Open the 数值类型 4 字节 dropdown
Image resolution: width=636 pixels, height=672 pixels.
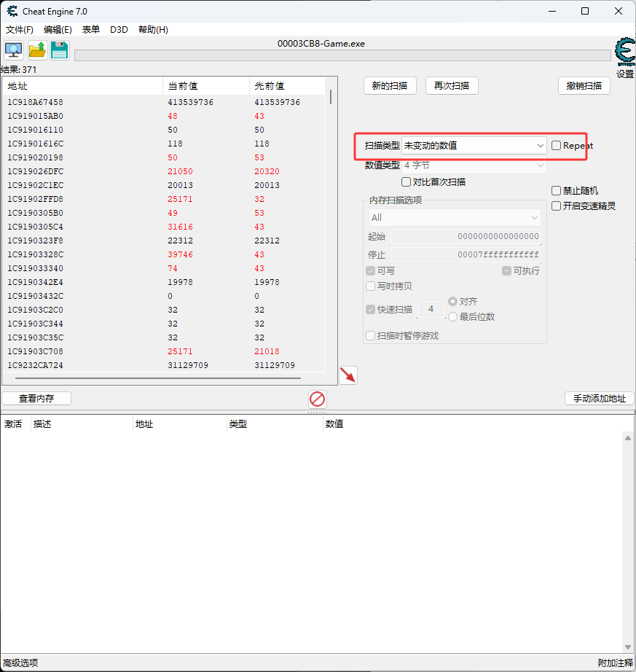point(474,165)
